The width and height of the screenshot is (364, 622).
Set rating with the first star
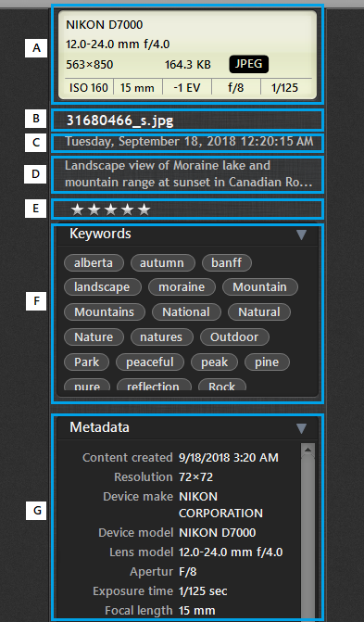77,209
